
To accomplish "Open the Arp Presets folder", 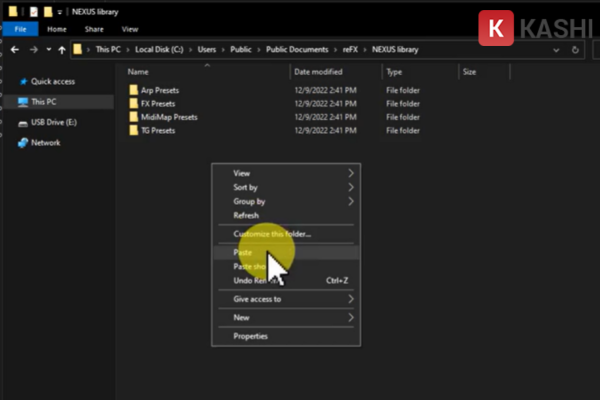I will [x=162, y=91].
